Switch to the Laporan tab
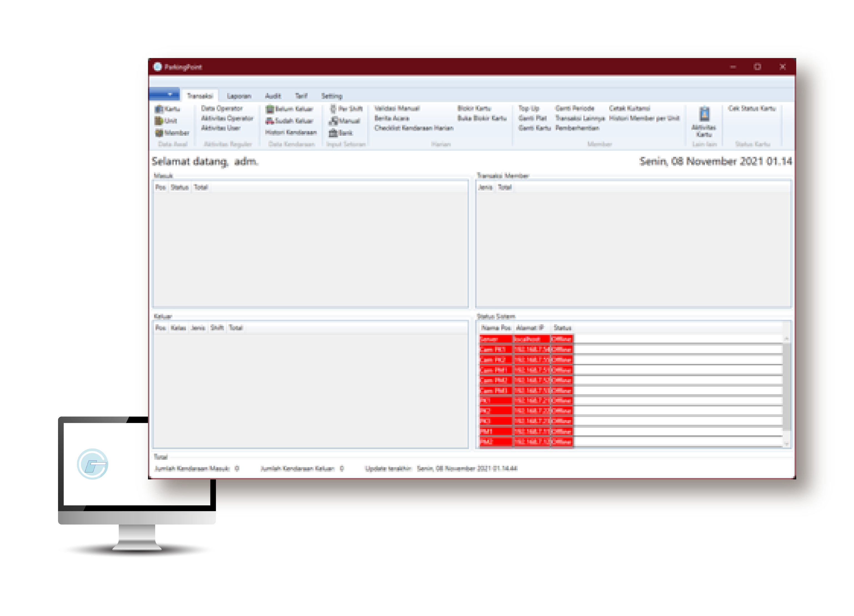854x616 pixels. [239, 96]
